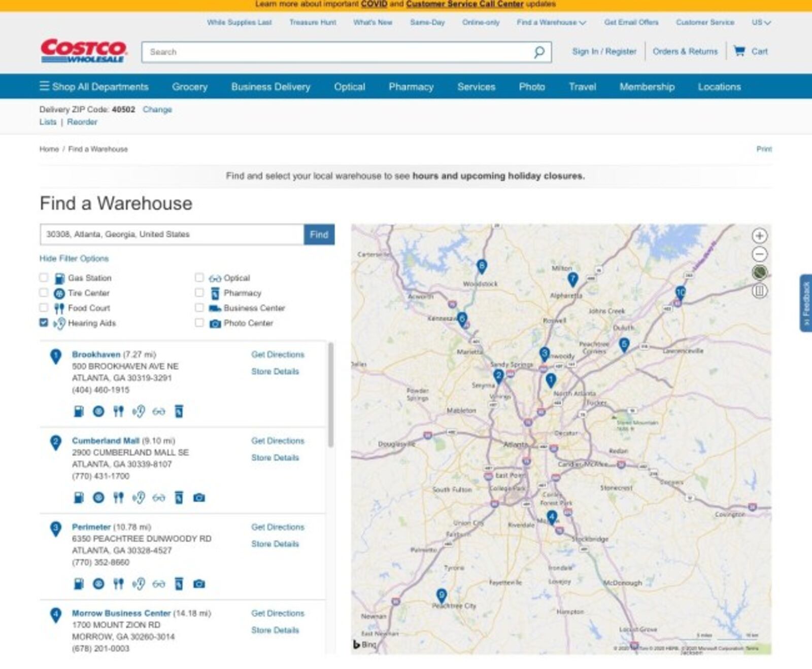
Task: Click the main Search input field
Action: pos(337,52)
